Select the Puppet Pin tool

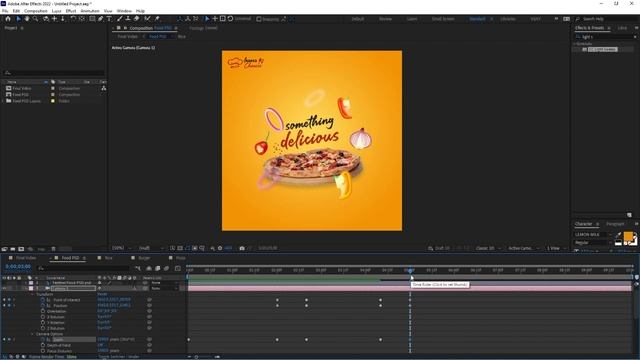tap(157, 19)
